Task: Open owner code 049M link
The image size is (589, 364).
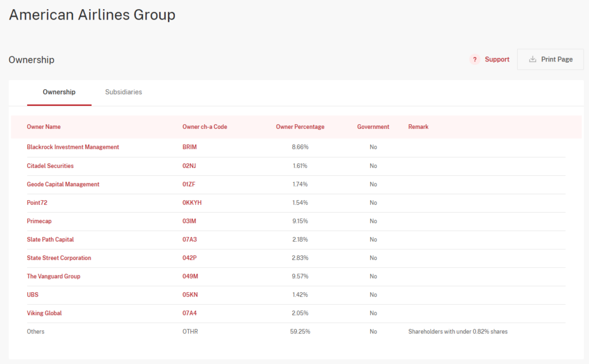Action: 190,276
